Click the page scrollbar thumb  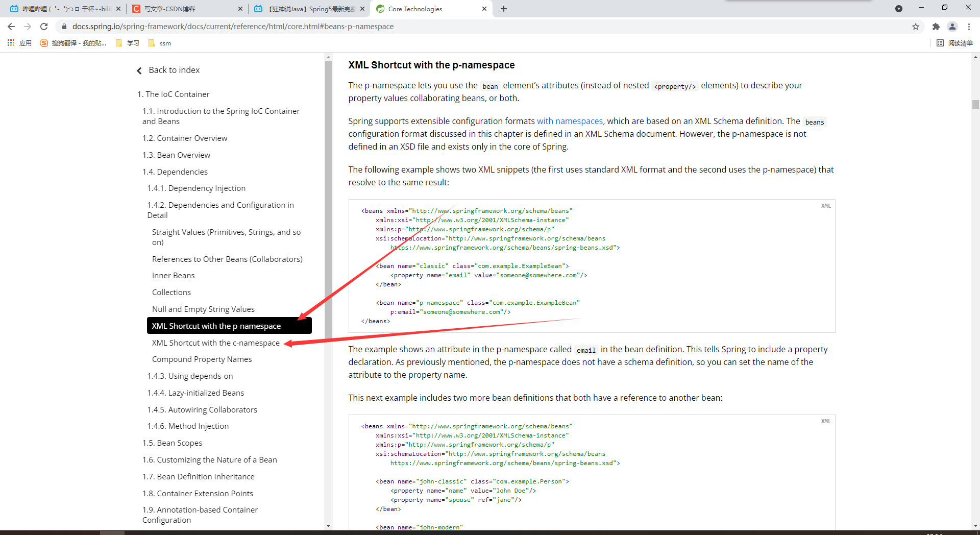975,104
